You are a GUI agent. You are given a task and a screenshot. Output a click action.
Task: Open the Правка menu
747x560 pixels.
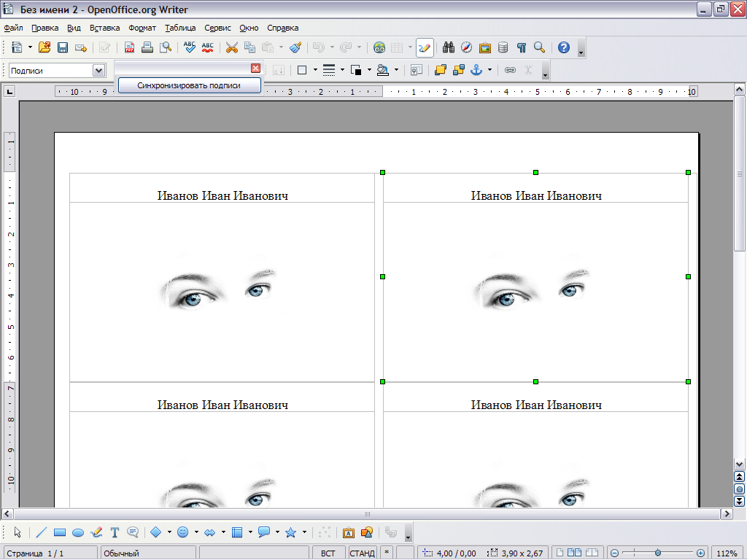[44, 28]
